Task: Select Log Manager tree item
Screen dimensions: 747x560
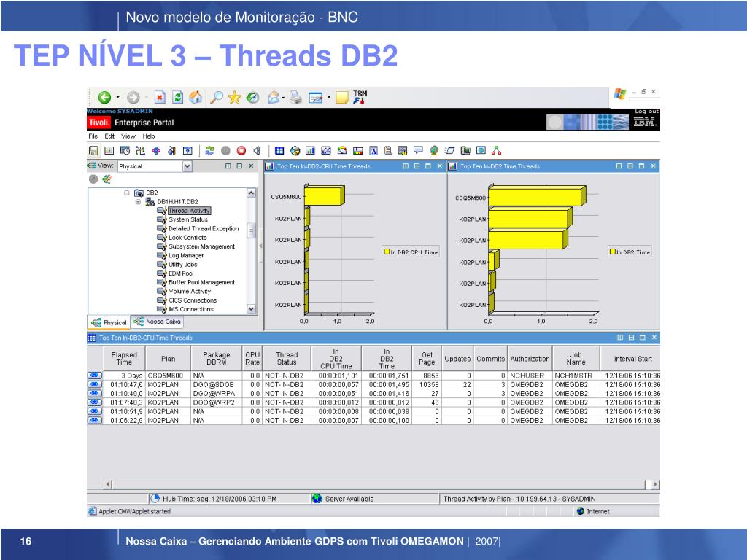Action: click(186, 256)
